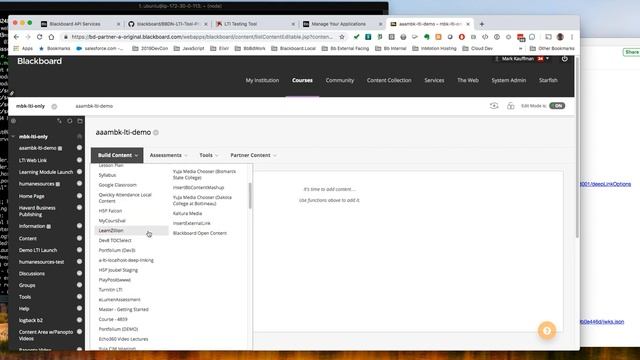Open Demo LTI Launch sidebar link

(38, 250)
